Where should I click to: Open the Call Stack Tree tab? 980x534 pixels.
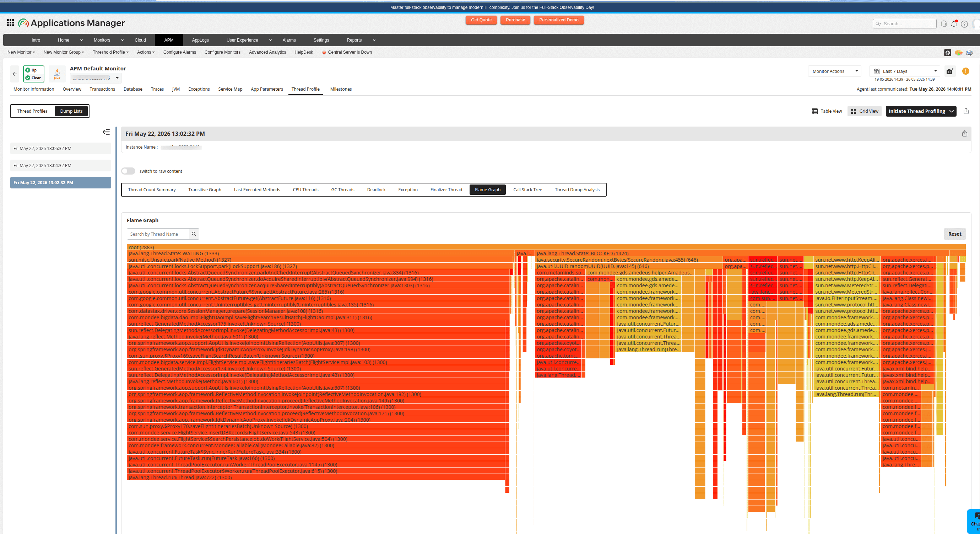click(x=527, y=190)
